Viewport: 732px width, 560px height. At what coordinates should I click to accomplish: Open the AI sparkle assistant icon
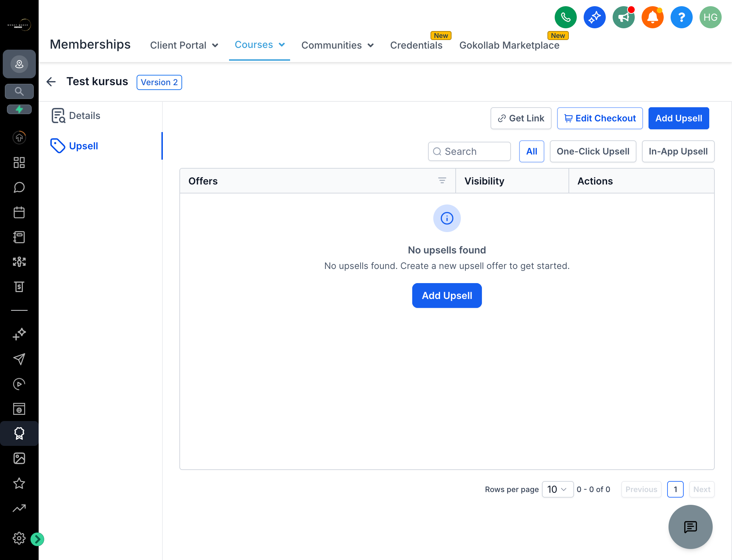click(x=594, y=17)
